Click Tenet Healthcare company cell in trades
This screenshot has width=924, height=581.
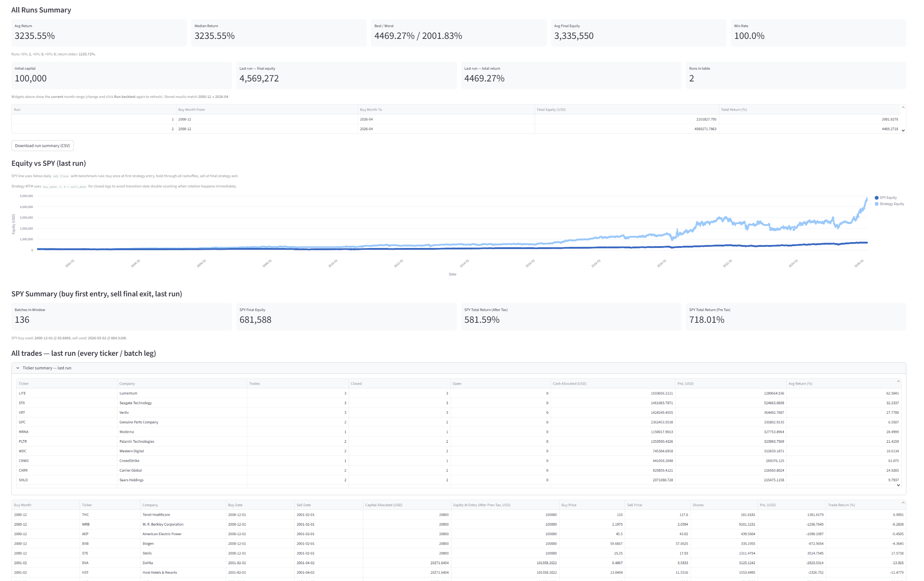(156, 515)
